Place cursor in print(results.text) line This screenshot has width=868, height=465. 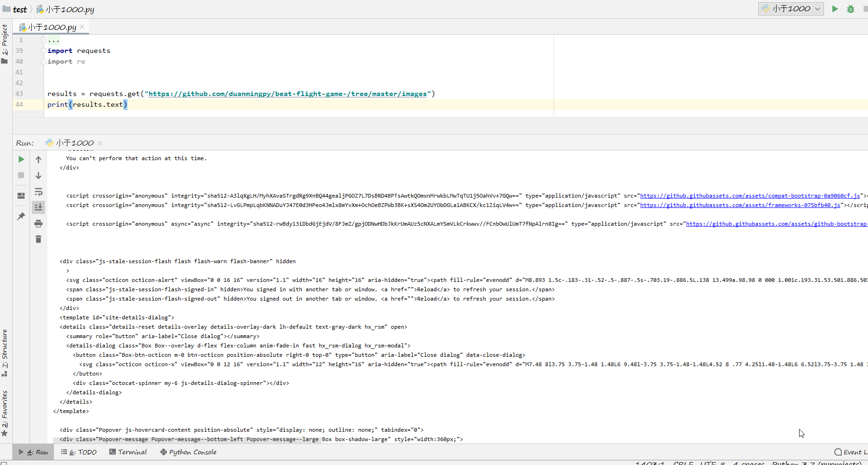tap(87, 104)
